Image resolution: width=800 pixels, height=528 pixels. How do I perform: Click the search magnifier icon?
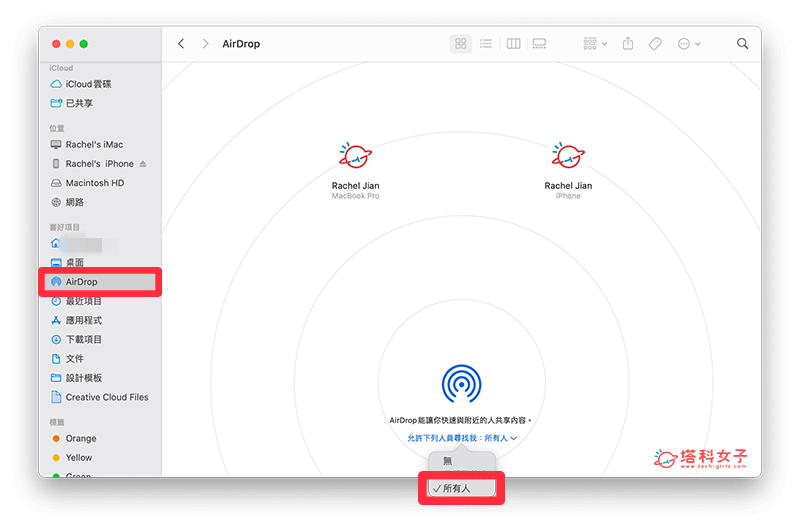[742, 44]
